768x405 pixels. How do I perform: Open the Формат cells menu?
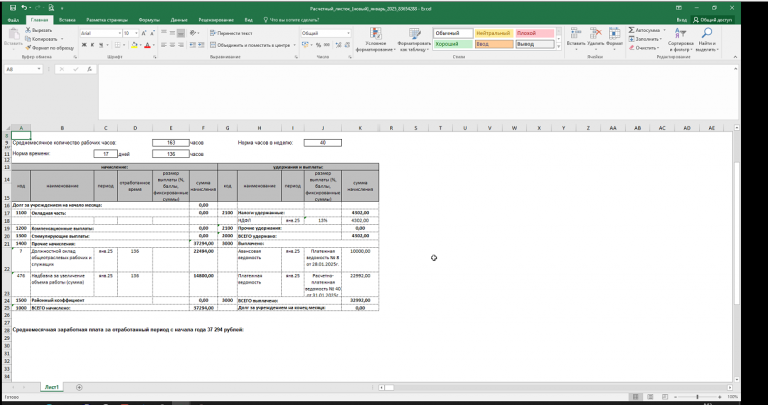[614, 39]
